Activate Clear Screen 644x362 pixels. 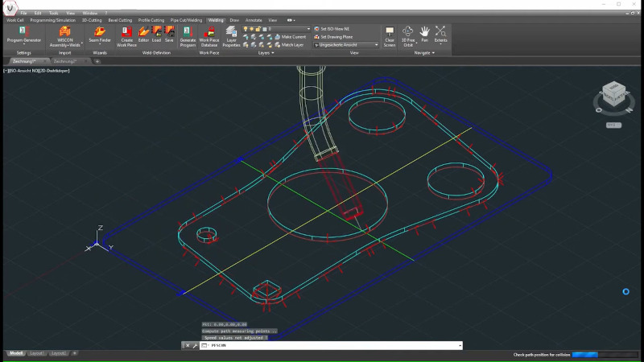[390, 36]
